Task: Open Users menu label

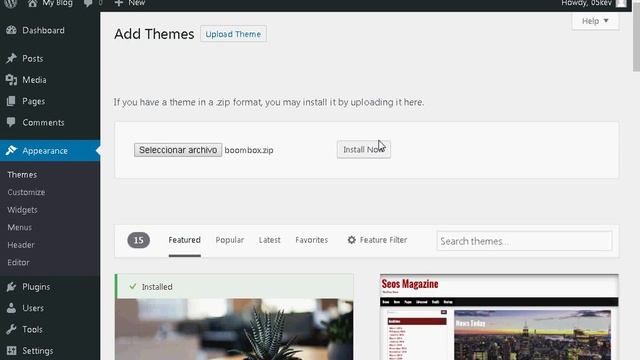Action: [x=33, y=308]
